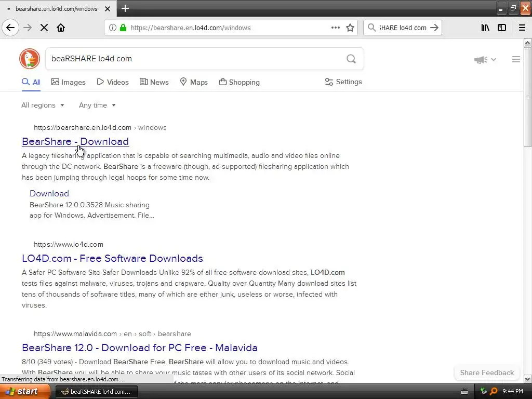This screenshot has width=532, height=399.
Task: Open the Firefox hamburger menu
Action: click(x=522, y=28)
